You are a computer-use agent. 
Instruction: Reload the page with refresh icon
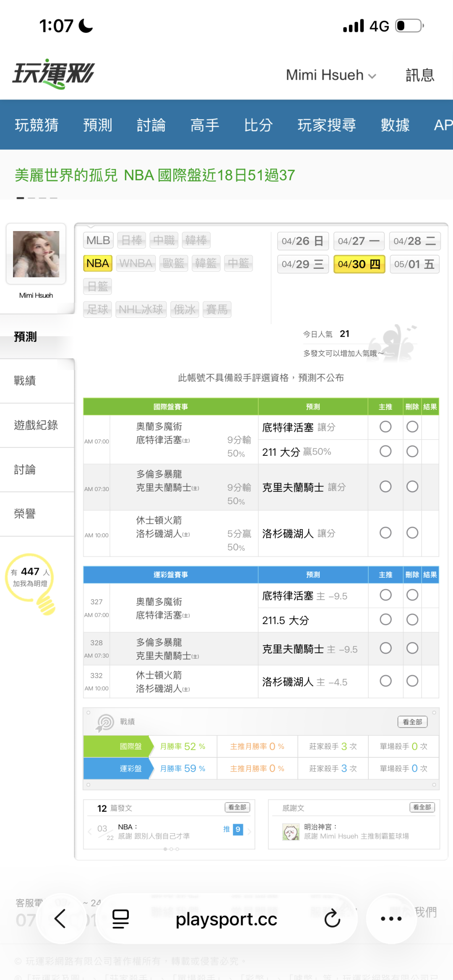tap(332, 919)
